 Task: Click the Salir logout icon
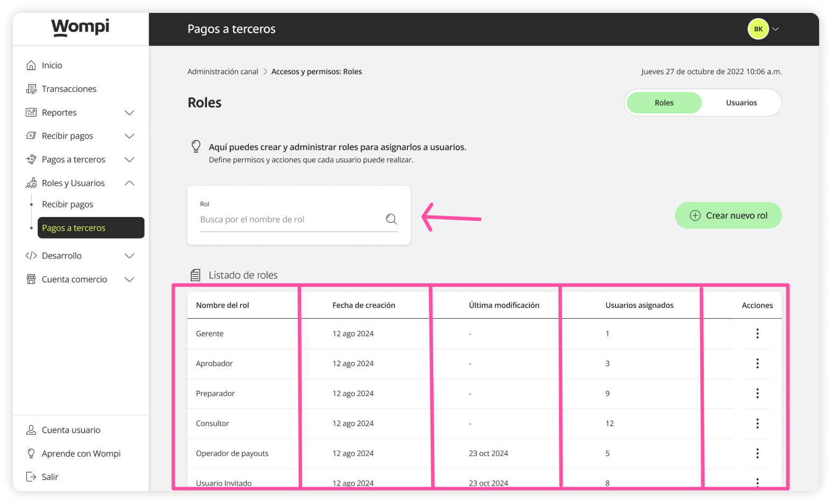32,476
